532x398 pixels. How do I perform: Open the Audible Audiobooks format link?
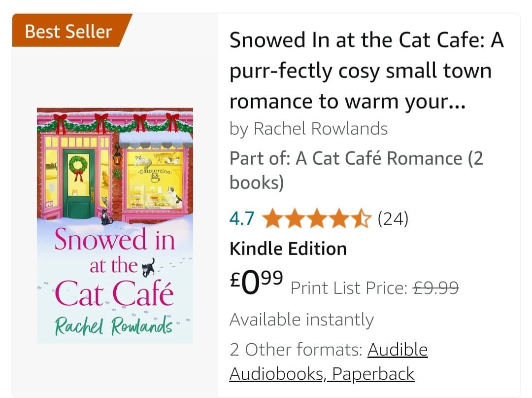point(329,362)
